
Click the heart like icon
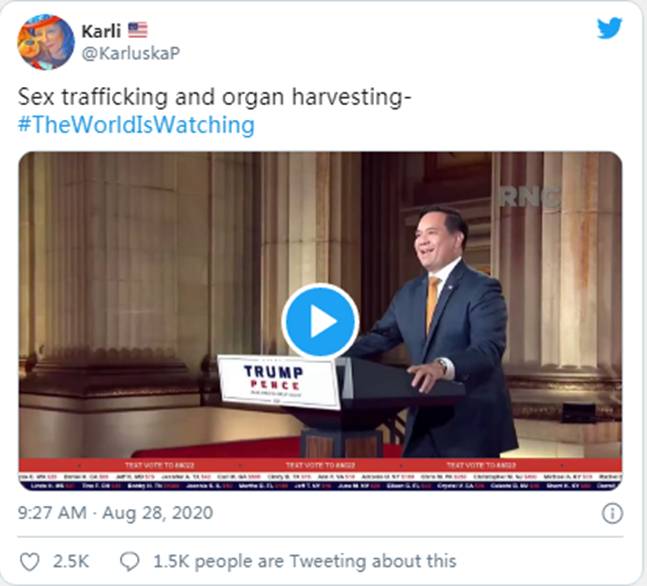[30, 562]
